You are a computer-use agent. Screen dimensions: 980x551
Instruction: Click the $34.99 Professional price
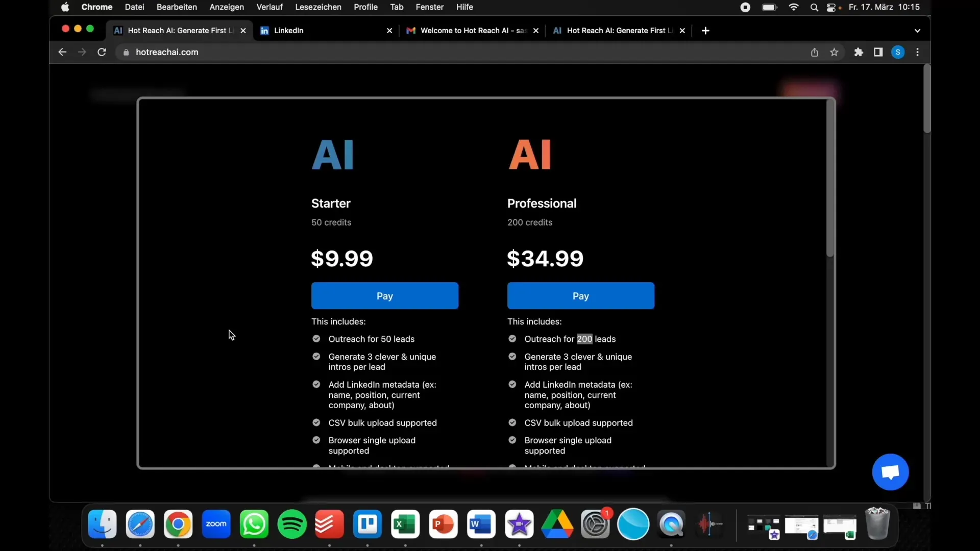(x=545, y=259)
